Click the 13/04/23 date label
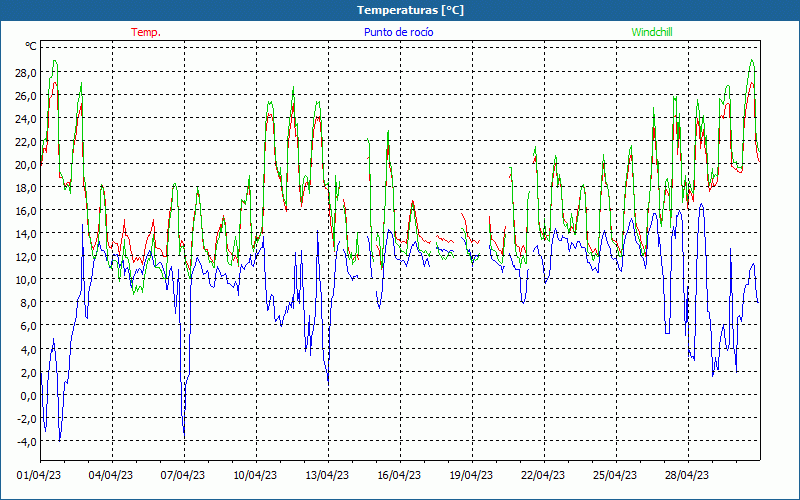800x500 pixels. 327,476
